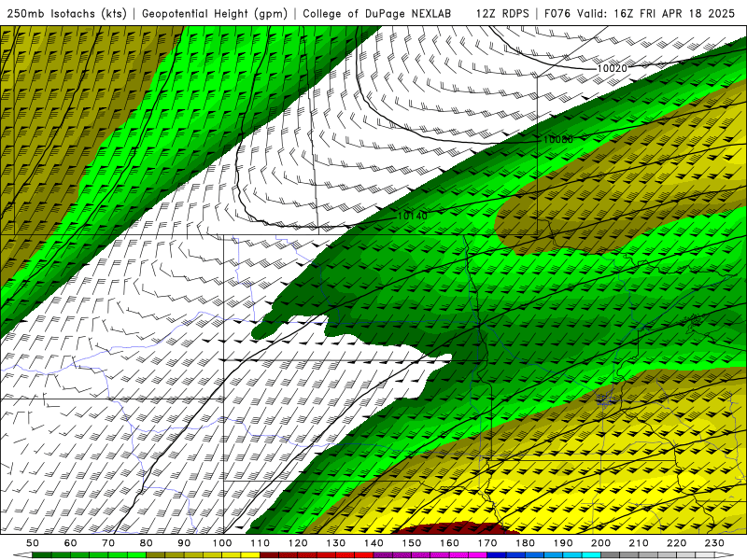
Task: Click the 10080 height contour label
Action: point(557,139)
